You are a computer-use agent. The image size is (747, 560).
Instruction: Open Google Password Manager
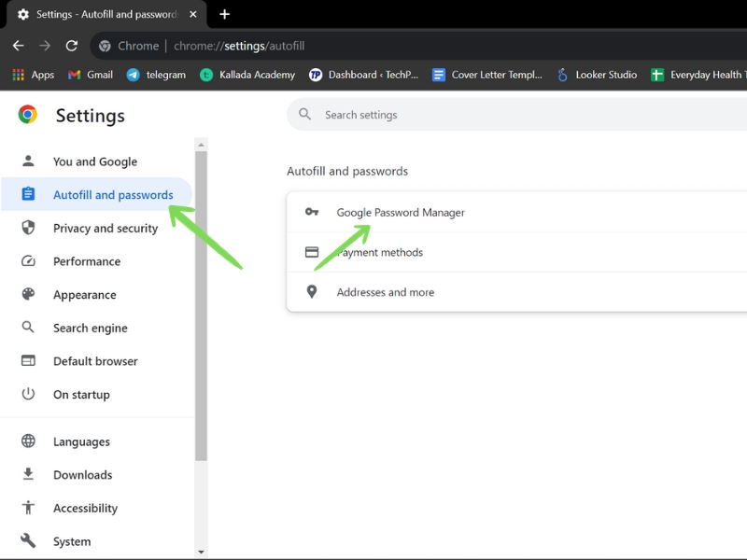point(517,213)
